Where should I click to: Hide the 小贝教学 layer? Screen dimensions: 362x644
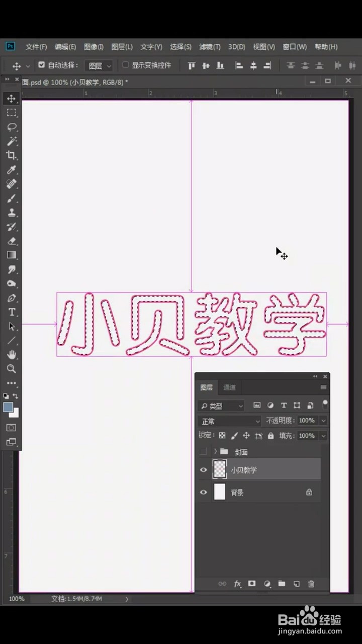(203, 470)
